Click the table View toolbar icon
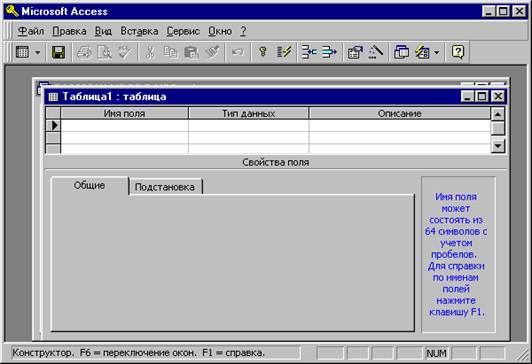 [22, 52]
